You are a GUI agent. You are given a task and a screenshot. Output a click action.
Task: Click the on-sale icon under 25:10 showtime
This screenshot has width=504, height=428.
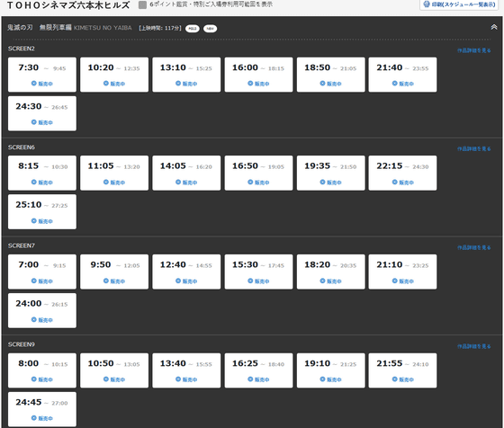click(34, 220)
